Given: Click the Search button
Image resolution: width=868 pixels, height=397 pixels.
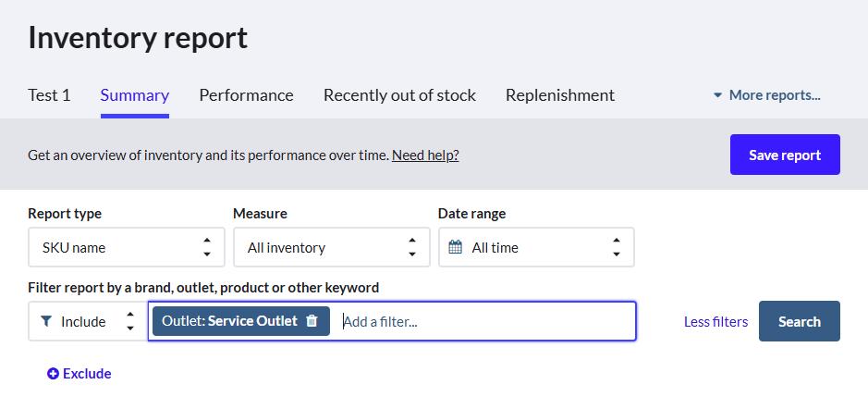Looking at the screenshot, I should [x=799, y=321].
